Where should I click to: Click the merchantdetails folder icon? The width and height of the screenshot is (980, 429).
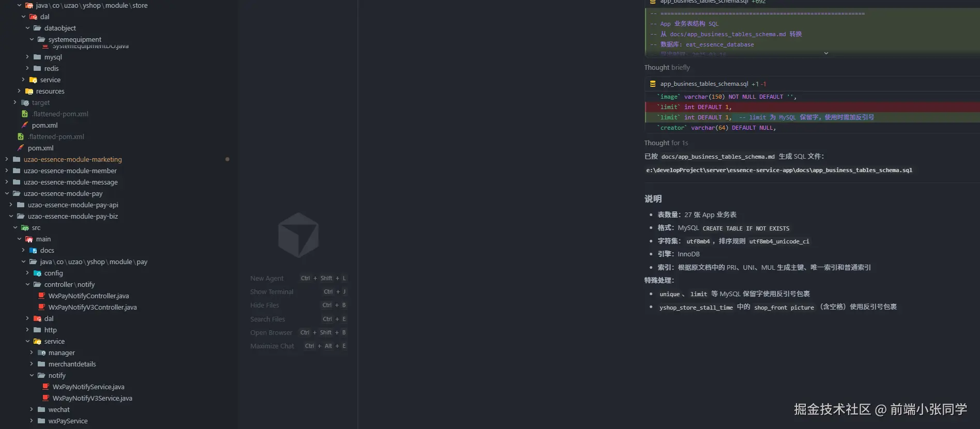click(41, 364)
